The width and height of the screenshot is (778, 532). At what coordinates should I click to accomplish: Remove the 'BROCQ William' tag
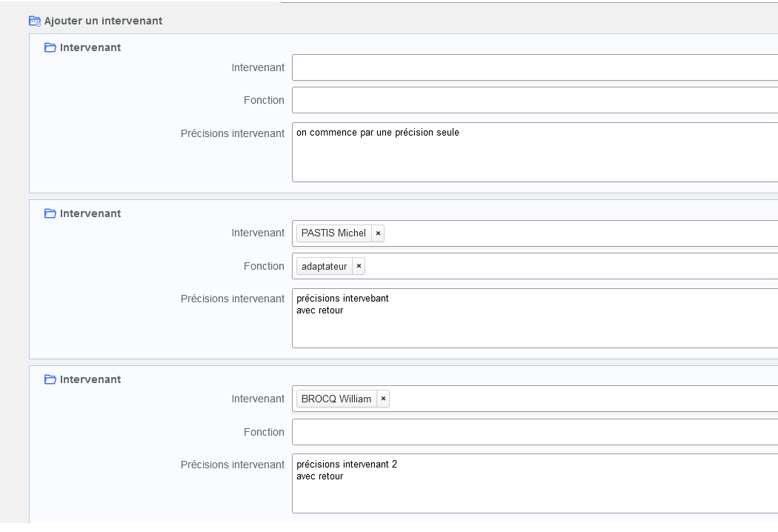(x=383, y=399)
